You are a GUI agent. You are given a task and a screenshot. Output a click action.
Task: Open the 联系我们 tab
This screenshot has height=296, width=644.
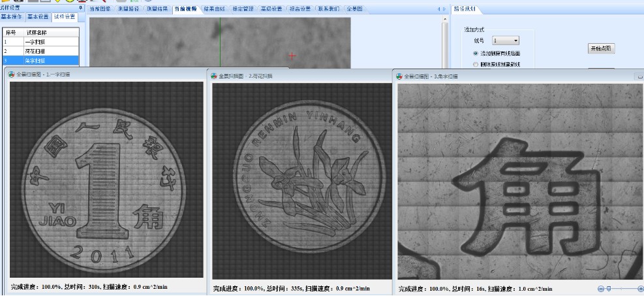(x=328, y=8)
